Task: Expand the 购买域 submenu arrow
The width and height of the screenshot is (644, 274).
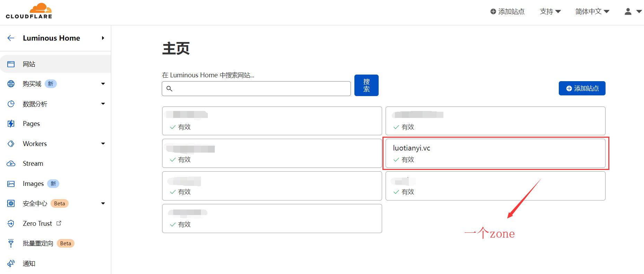Action: tap(103, 84)
